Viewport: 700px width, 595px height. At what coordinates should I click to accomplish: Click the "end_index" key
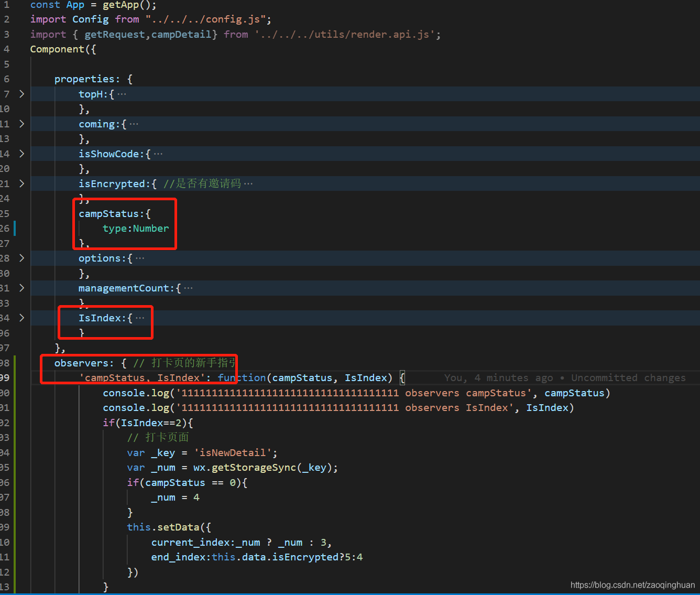(x=178, y=557)
